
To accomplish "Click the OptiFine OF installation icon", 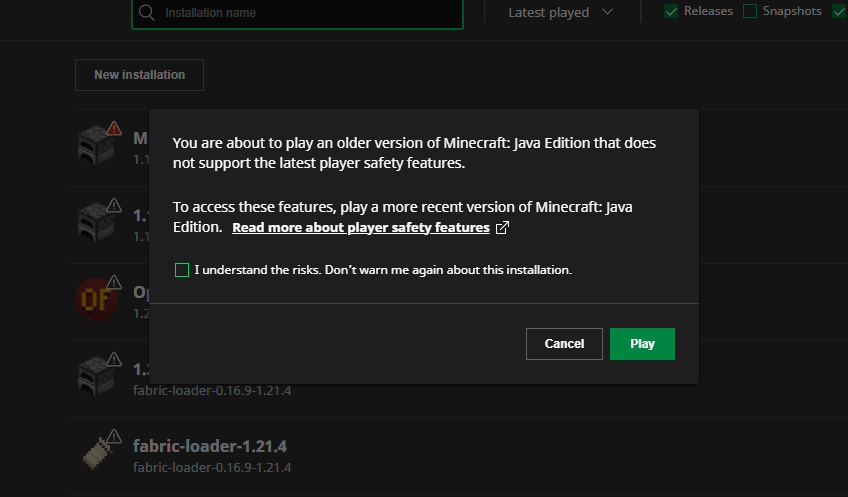I will point(96,299).
